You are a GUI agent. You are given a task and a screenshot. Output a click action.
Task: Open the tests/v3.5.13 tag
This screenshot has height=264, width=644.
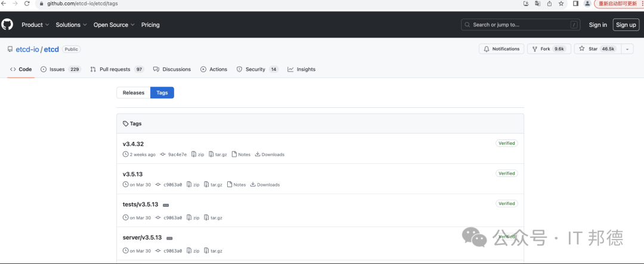141,204
